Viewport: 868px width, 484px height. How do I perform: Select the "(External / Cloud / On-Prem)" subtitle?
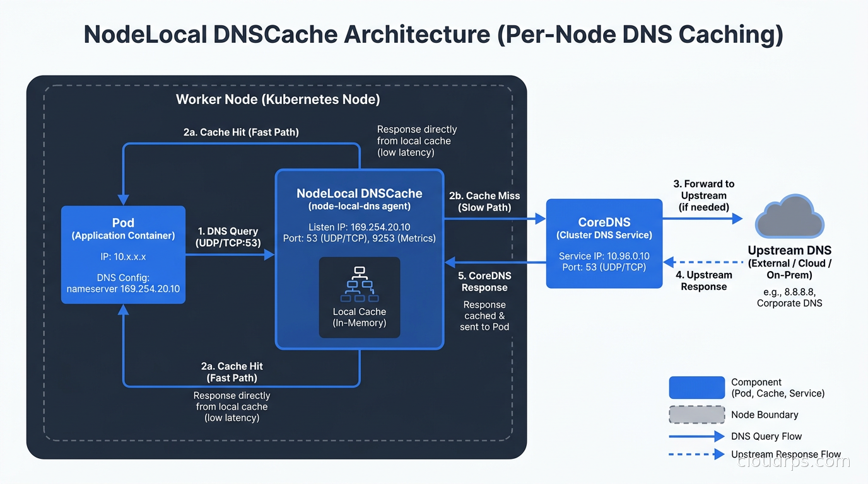click(789, 270)
